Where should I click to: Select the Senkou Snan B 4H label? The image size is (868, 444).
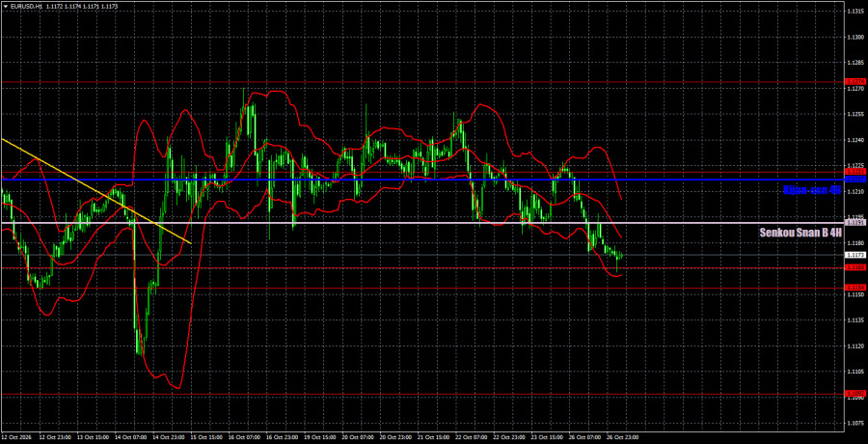click(x=801, y=233)
